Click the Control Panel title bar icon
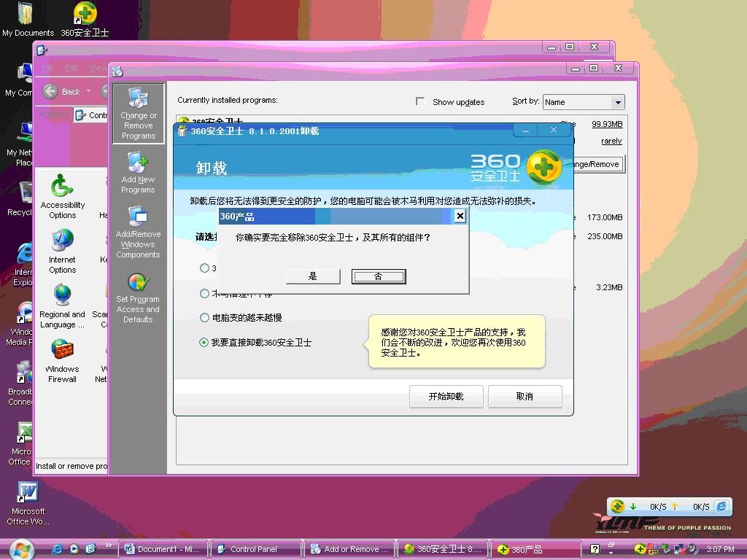The image size is (747, 560). click(42, 50)
